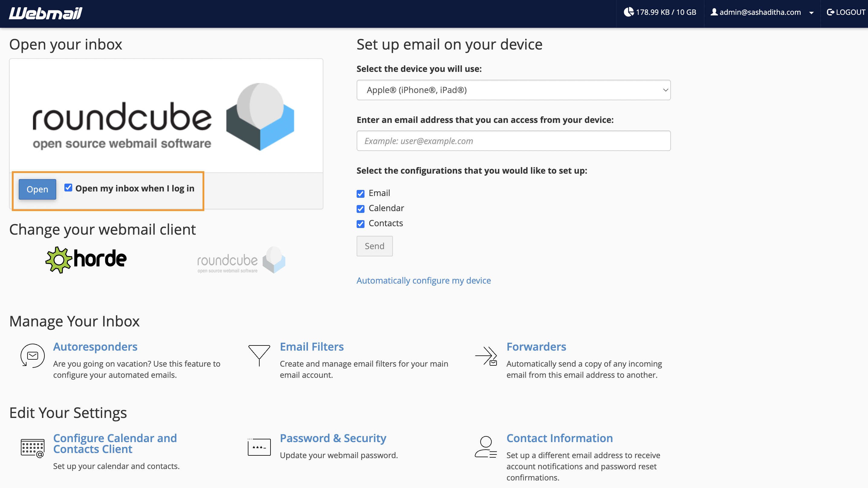Click the Autoresponders envelope icon
The image size is (868, 488).
pos(32,355)
